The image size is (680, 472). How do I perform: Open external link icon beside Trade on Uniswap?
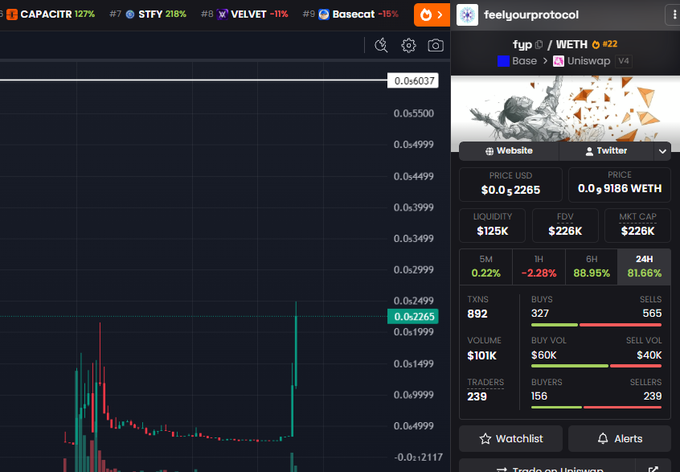tap(653, 469)
